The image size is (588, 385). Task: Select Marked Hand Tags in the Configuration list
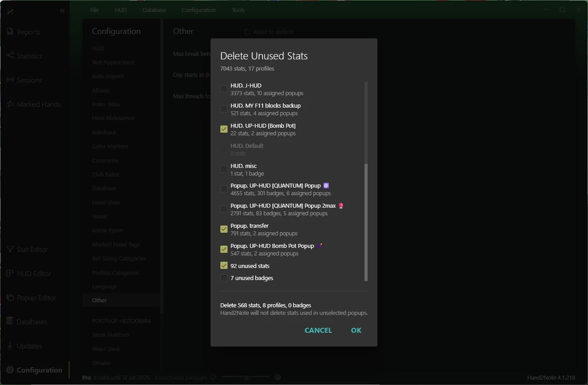coord(116,245)
